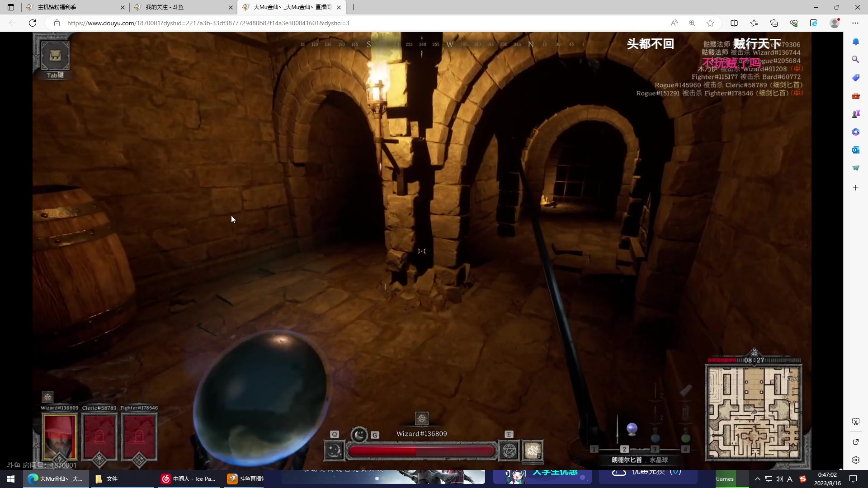Add this page to favorites
The height and width of the screenshot is (488, 868).
tap(710, 23)
